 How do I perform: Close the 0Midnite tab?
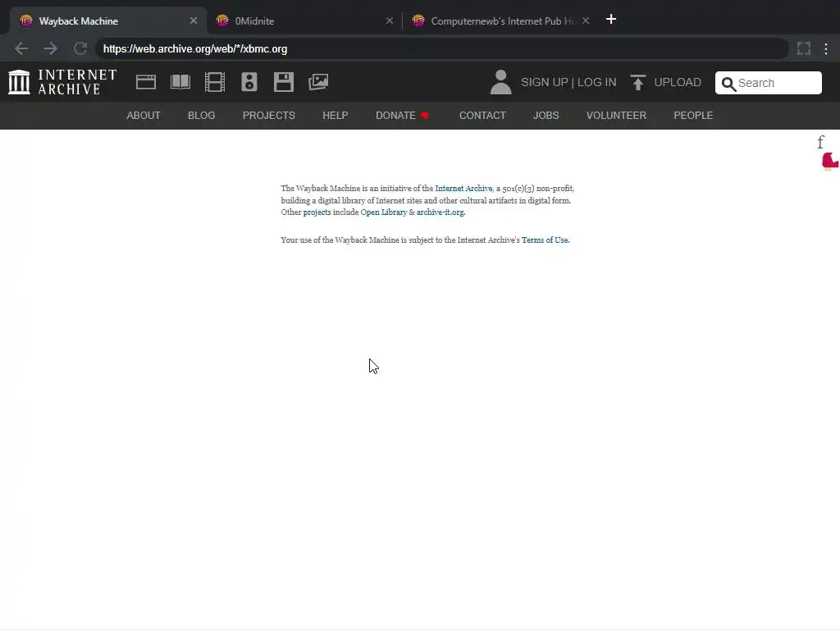(x=390, y=21)
